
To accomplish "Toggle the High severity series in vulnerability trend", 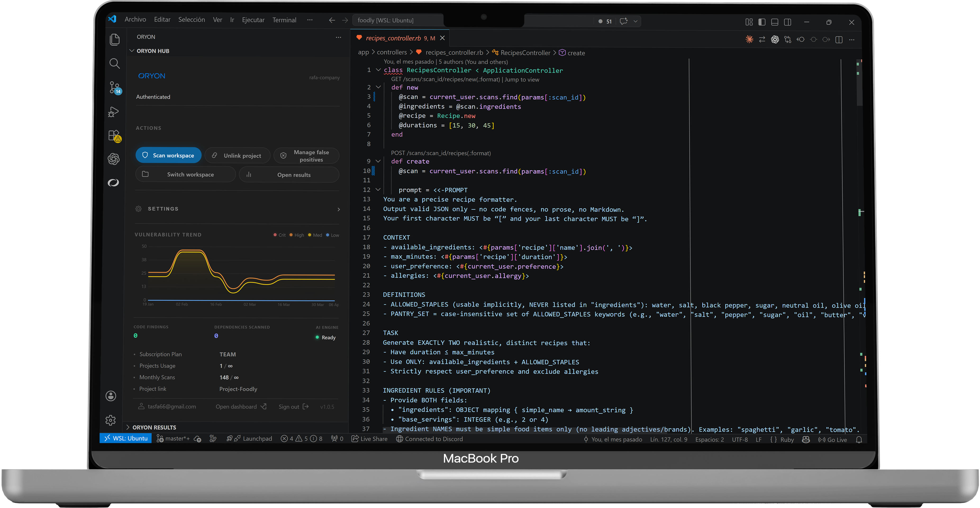I will point(296,235).
